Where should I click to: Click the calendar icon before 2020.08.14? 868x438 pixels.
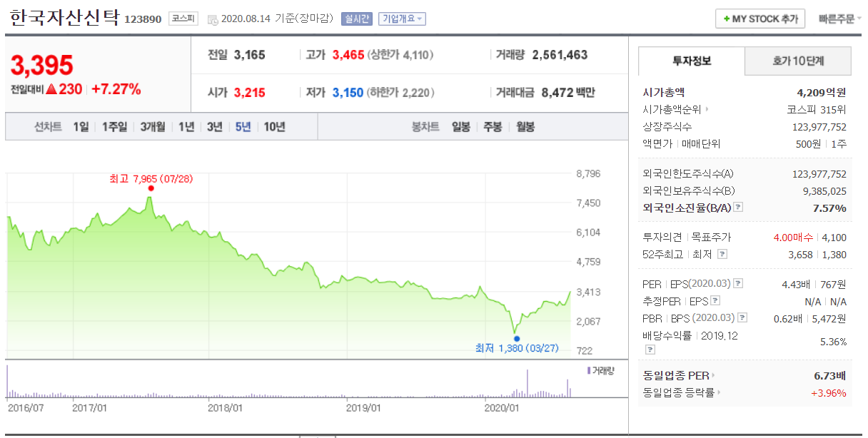212,19
